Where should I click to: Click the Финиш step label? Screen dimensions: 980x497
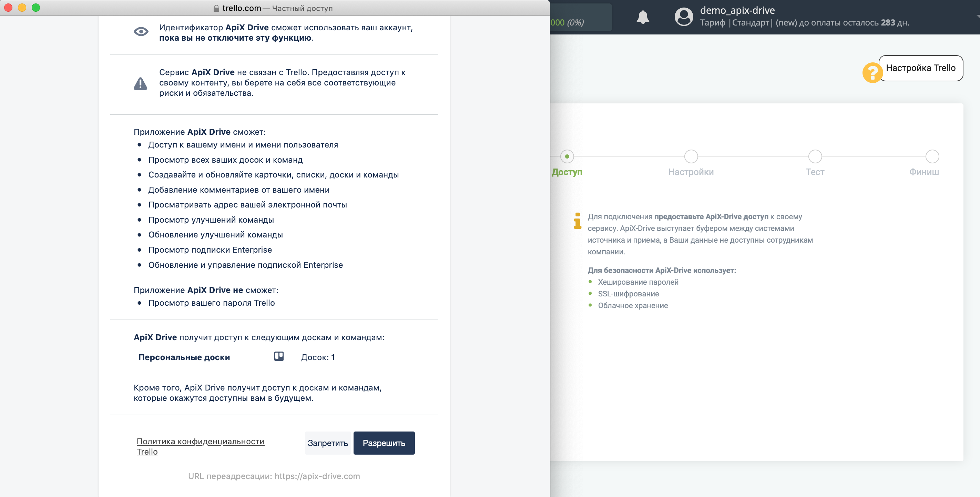(x=924, y=172)
